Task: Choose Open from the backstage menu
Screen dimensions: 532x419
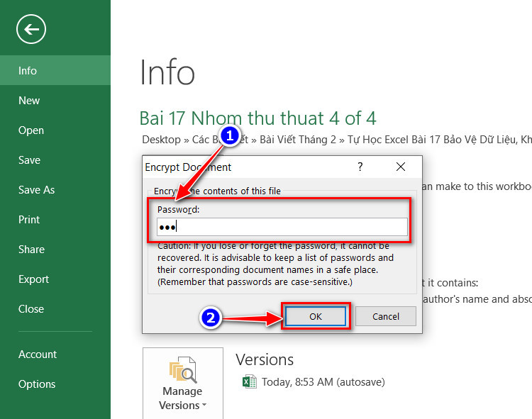Action: [x=55, y=130]
